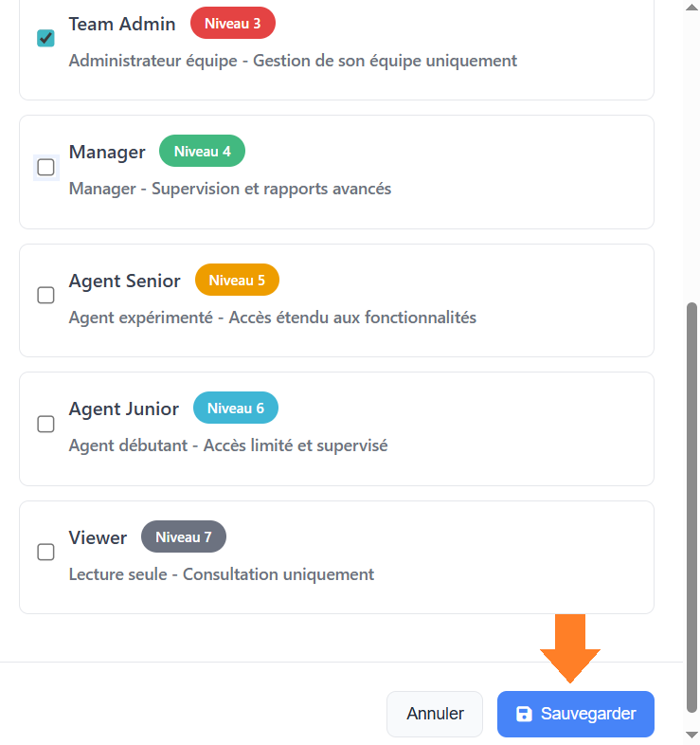Image resolution: width=700 pixels, height=745 pixels.
Task: Click the Sauvegarder save button
Action: [x=576, y=714]
